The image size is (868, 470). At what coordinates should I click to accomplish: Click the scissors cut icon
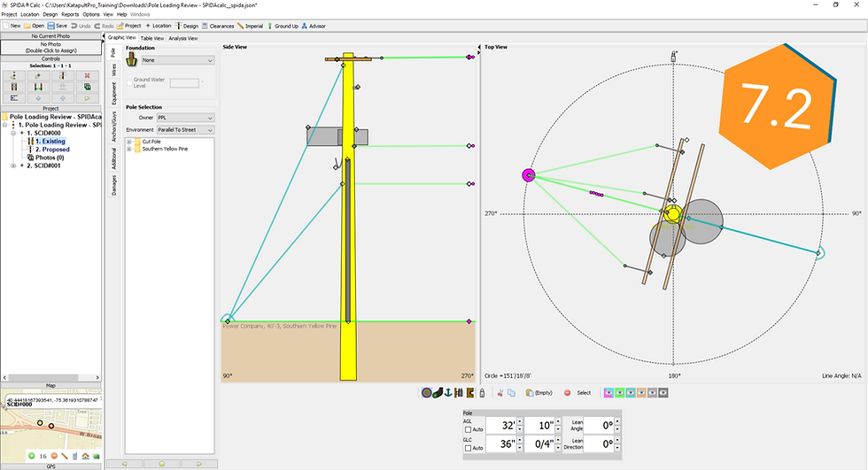click(x=500, y=393)
